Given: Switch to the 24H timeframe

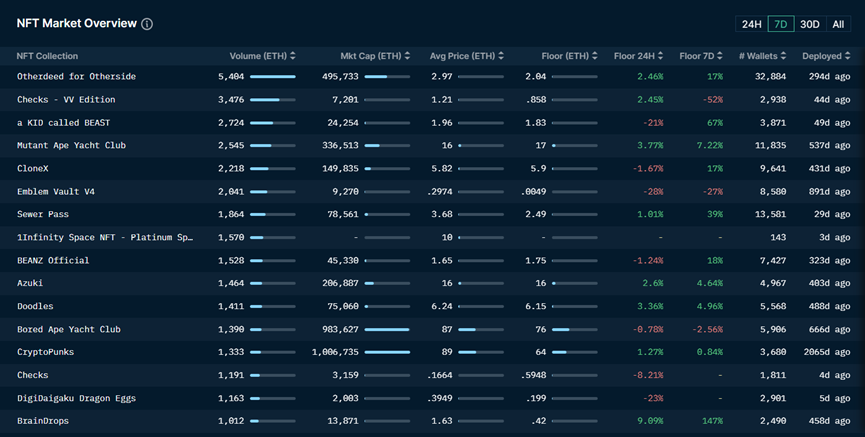Looking at the screenshot, I should 750,24.
